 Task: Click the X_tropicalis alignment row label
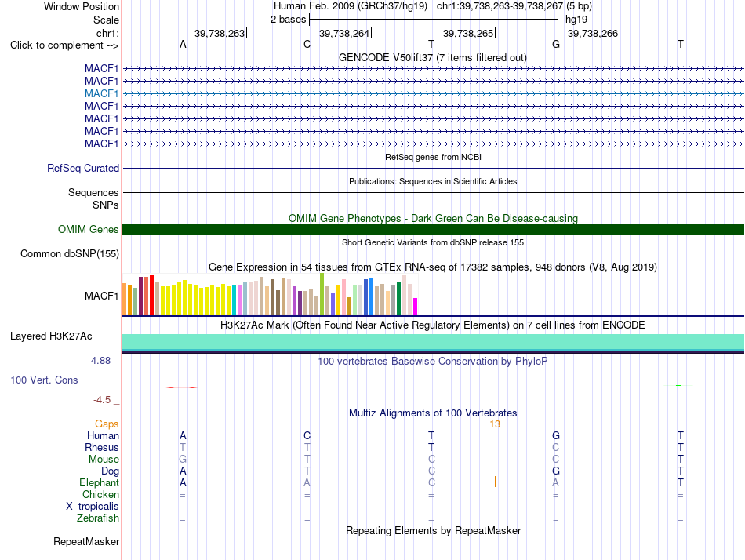click(x=93, y=507)
